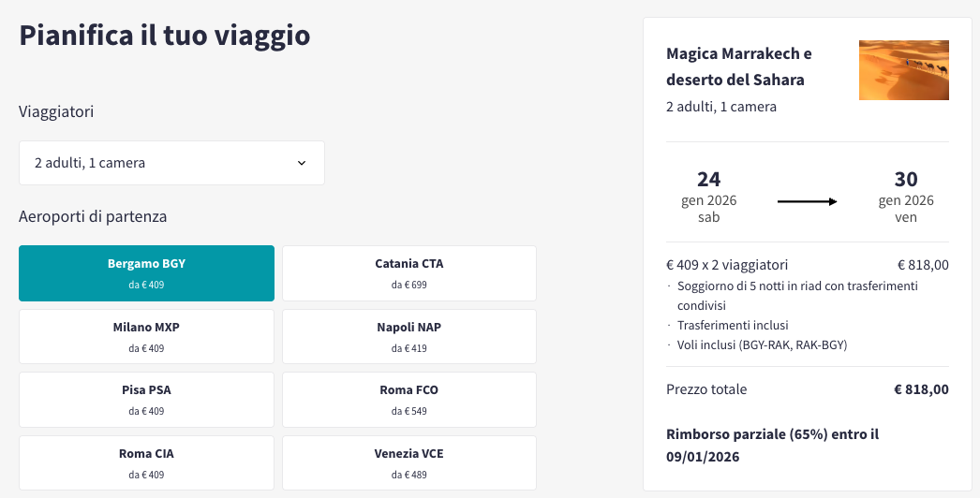This screenshot has height=498, width=980.
Task: Open the Sahara desert trip thumbnail
Action: pos(904,70)
